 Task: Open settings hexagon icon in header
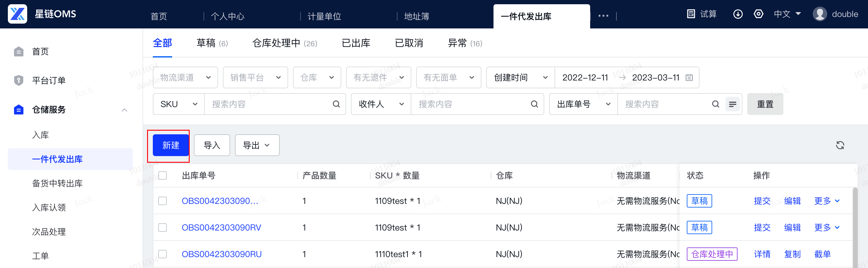758,14
